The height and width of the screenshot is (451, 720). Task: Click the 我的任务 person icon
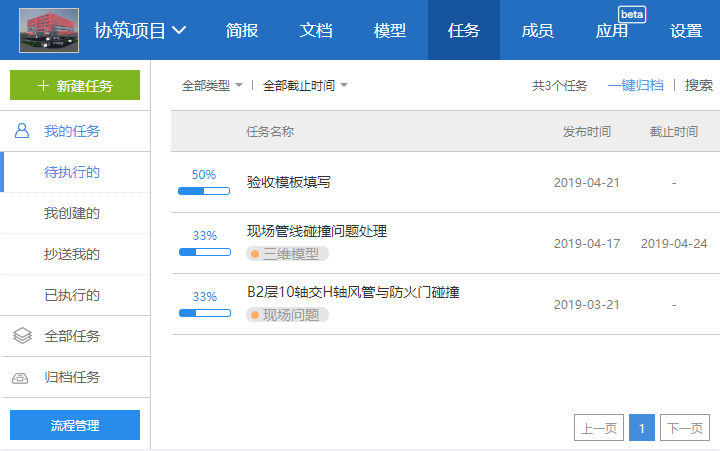tap(22, 131)
